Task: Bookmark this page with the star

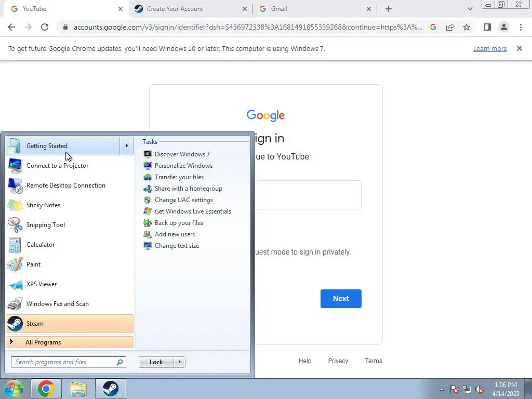Action: click(467, 27)
